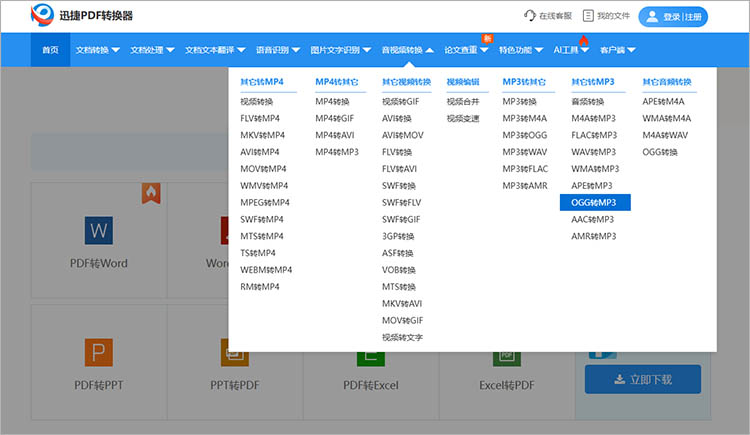Image resolution: width=750 pixels, height=435 pixels.
Task: Select MP3转WAV entry
Action: pyautogui.click(x=525, y=152)
